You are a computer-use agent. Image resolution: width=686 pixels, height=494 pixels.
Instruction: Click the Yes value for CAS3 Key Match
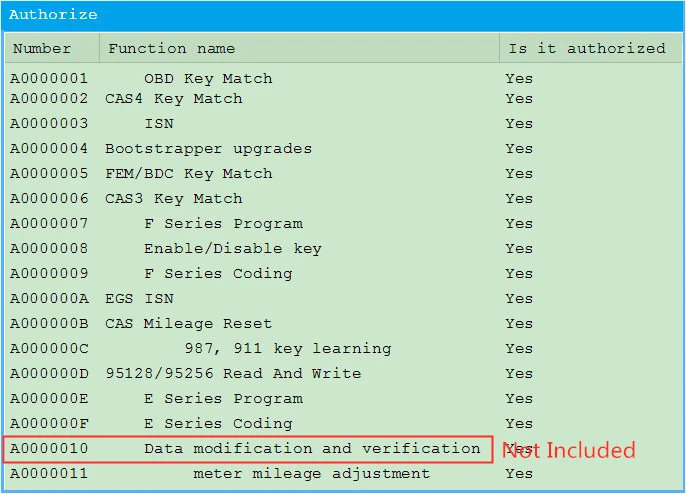[x=519, y=198]
